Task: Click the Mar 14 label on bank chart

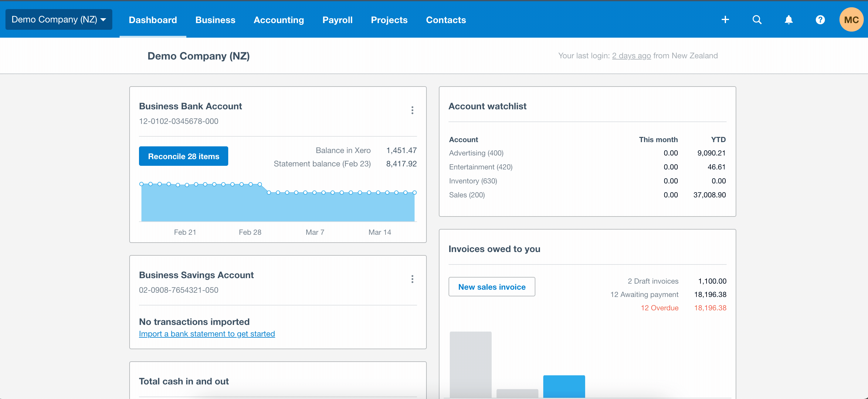Action: tap(380, 232)
